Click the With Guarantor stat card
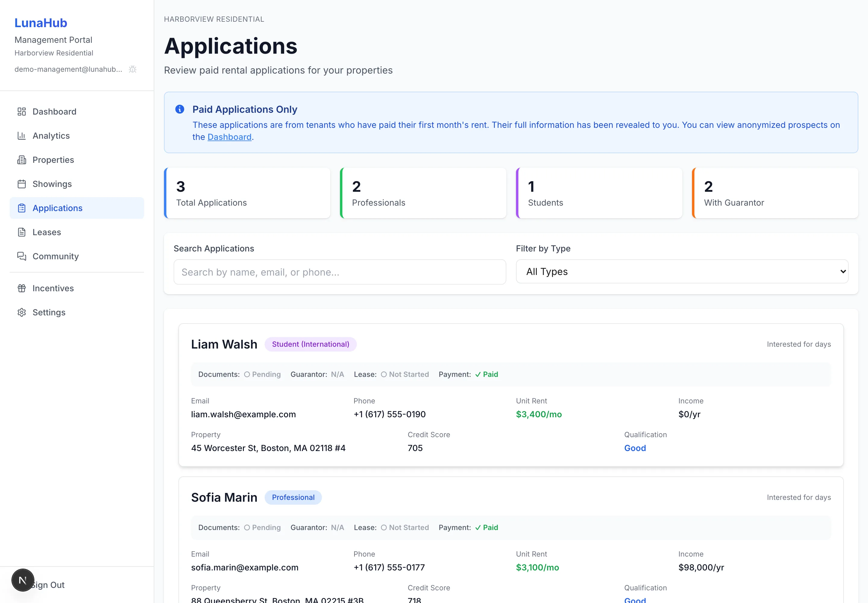868x603 pixels. tap(775, 193)
